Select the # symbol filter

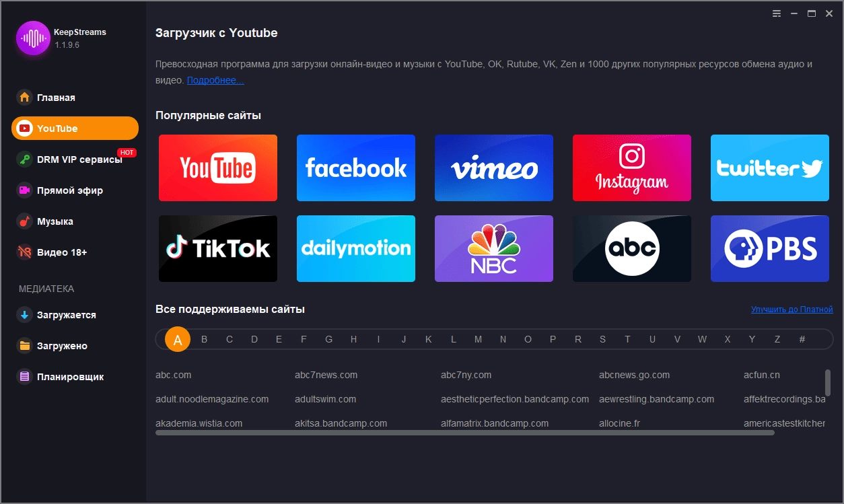click(x=802, y=340)
